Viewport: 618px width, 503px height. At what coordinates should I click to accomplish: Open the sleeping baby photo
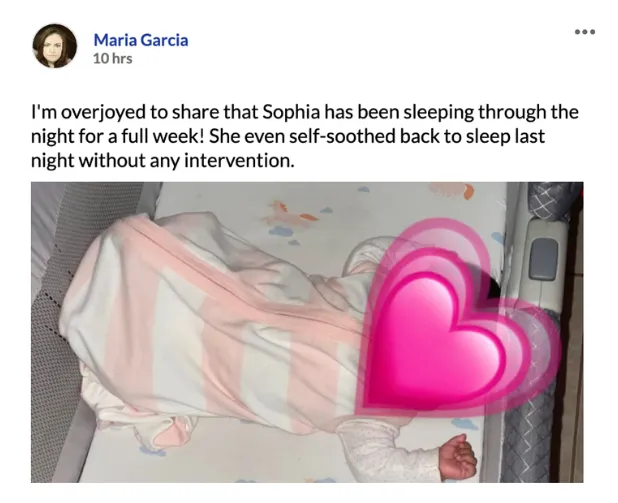(307, 332)
